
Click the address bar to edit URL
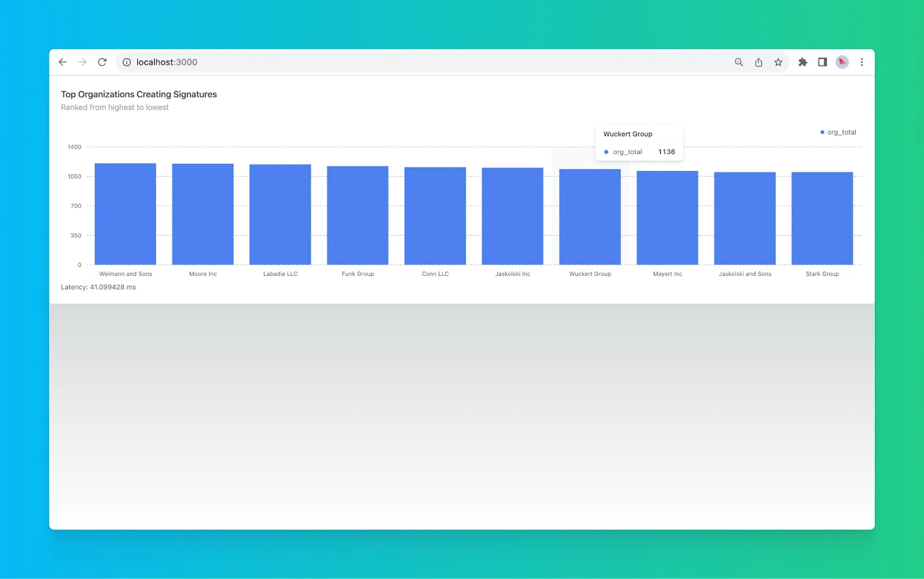click(x=346, y=62)
